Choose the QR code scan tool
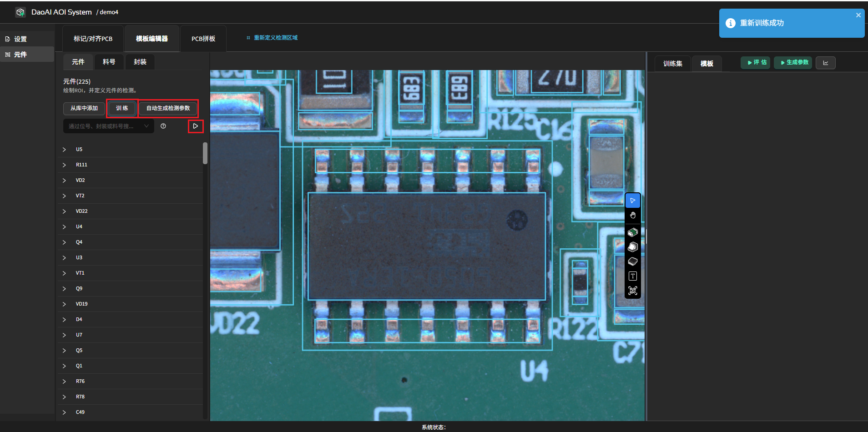 pyautogui.click(x=632, y=291)
